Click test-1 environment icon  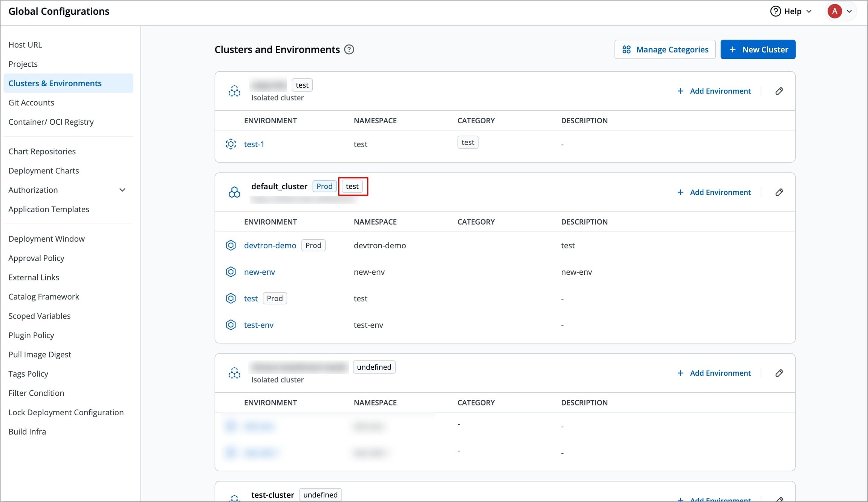pyautogui.click(x=231, y=144)
